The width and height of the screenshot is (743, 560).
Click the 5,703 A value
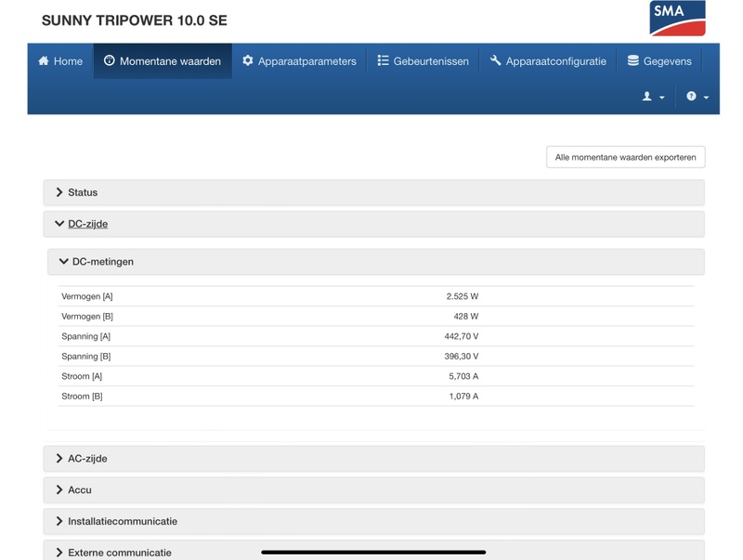coord(463,376)
